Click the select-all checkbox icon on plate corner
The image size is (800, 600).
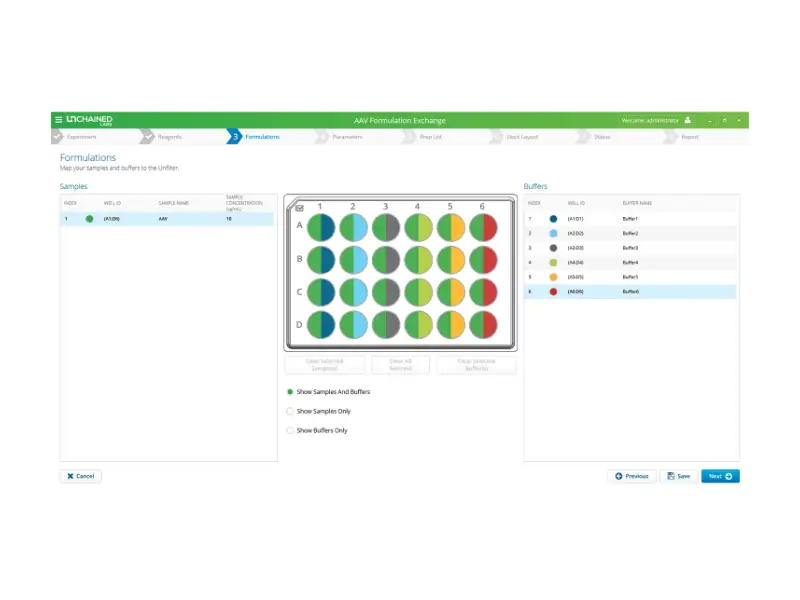point(299,208)
